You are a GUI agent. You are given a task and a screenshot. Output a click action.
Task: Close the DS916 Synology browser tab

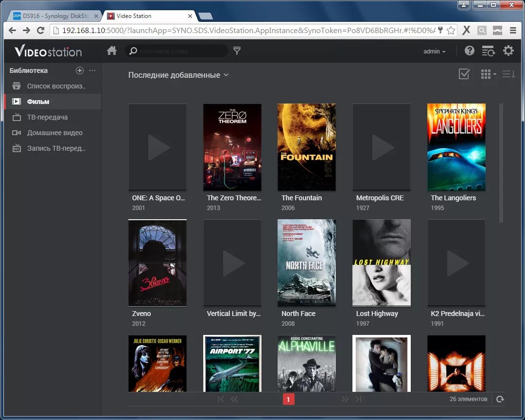[x=96, y=16]
